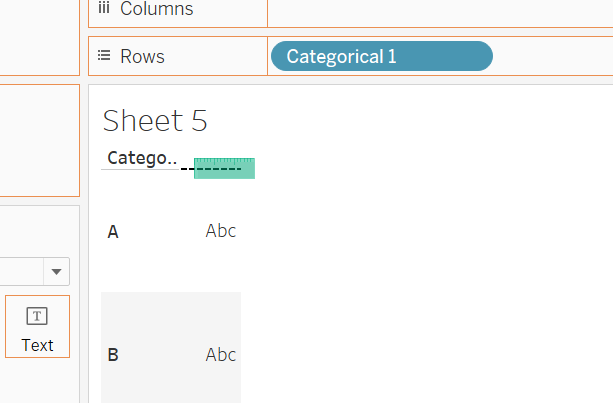Click the dashed line next to header
The image size is (613, 403).
tap(187, 168)
